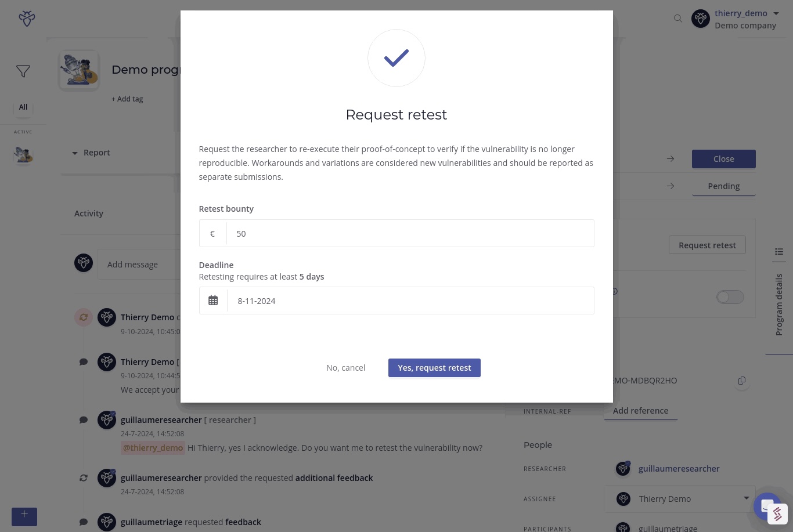Open the chat widget bubble at bottom-right
Viewport: 793px width, 532px height.
pos(767,505)
